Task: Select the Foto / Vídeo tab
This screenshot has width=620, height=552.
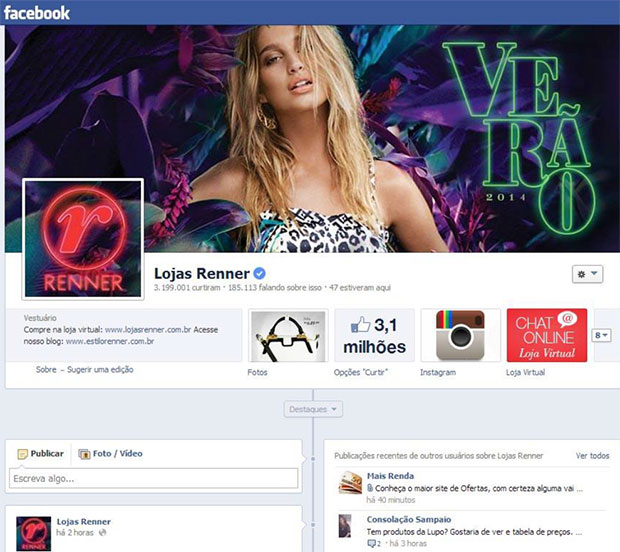Action: [110, 454]
